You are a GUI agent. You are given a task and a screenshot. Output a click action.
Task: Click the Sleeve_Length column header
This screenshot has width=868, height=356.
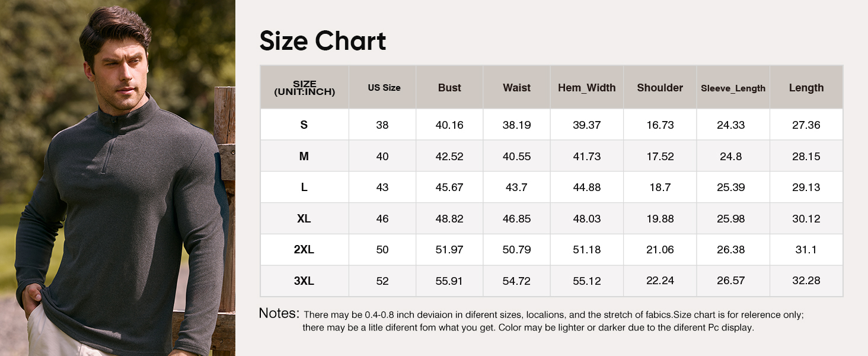733,88
